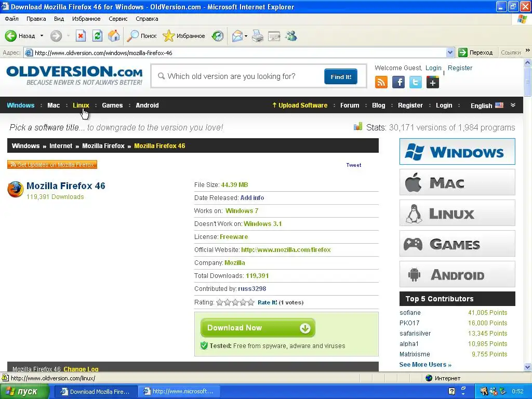Click contributor russ3298 link
The height and width of the screenshot is (399, 532).
point(252,289)
